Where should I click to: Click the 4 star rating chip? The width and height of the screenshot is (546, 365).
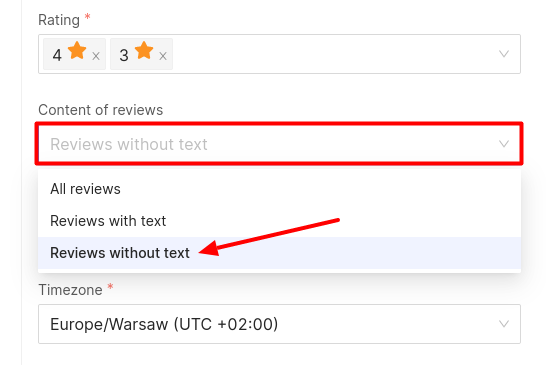pos(74,54)
